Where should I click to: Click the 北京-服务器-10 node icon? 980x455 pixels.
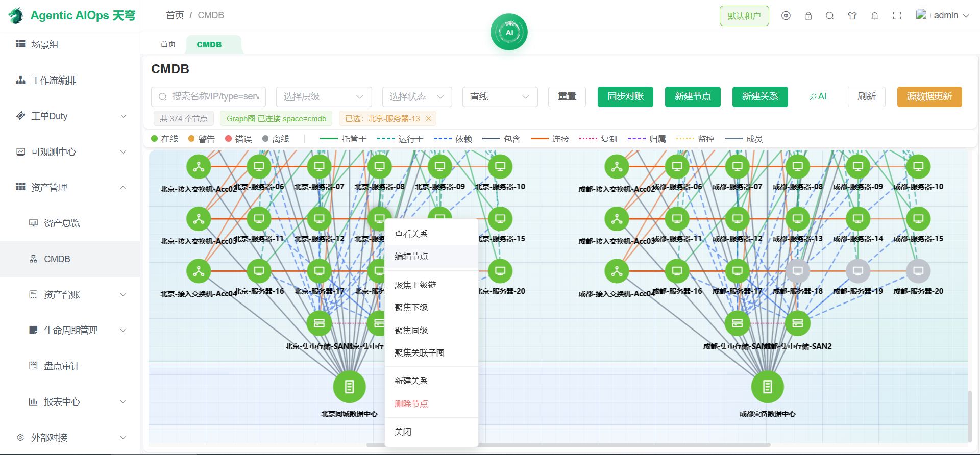coord(500,167)
